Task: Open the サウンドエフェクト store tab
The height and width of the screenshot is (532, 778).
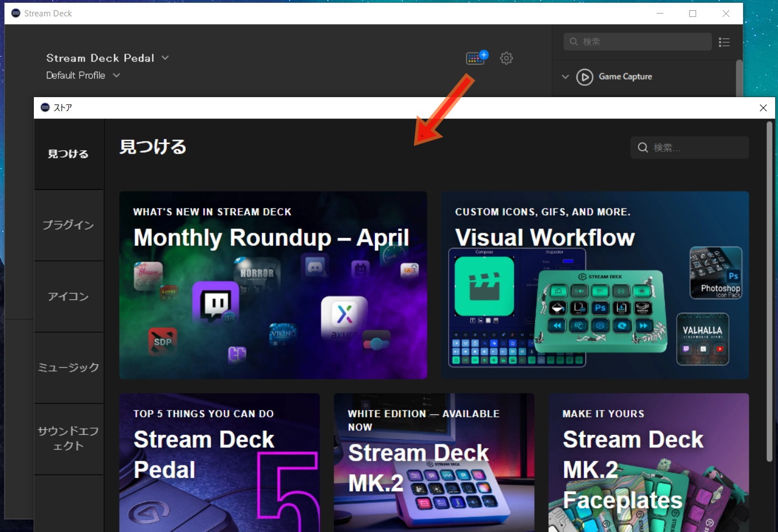Action: [x=68, y=439]
